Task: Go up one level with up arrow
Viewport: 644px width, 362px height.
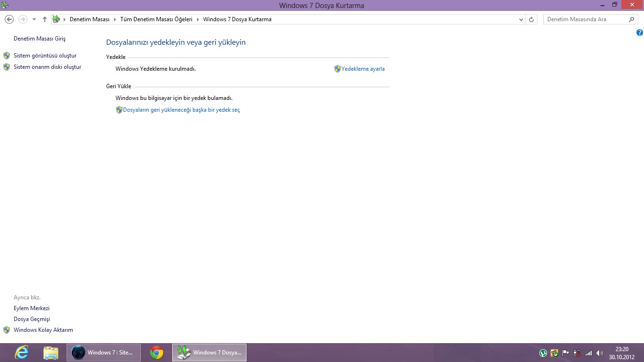Action: (45, 19)
